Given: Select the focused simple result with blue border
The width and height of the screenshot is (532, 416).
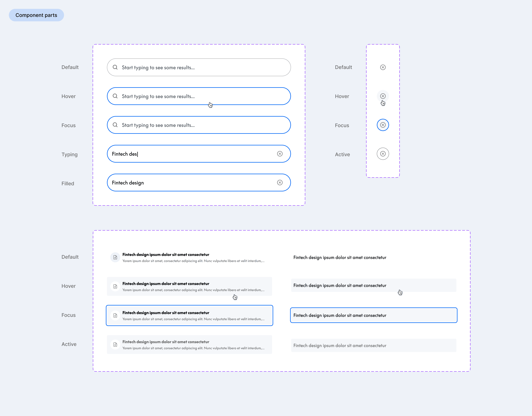Looking at the screenshot, I should pyautogui.click(x=373, y=315).
